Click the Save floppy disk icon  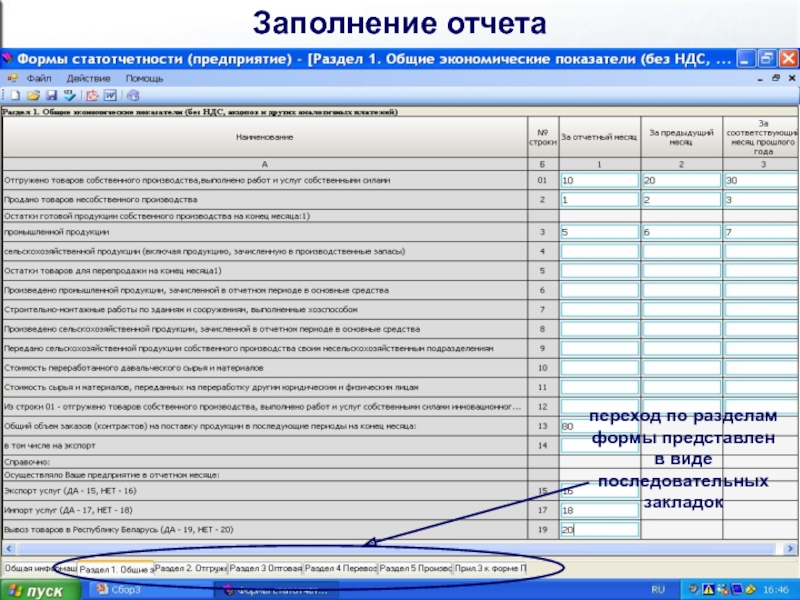pos(50,96)
